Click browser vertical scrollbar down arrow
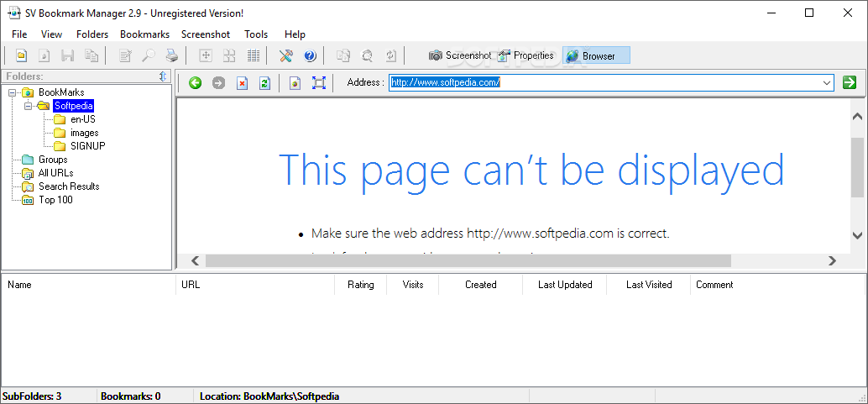This screenshot has height=404, width=868. 857,234
